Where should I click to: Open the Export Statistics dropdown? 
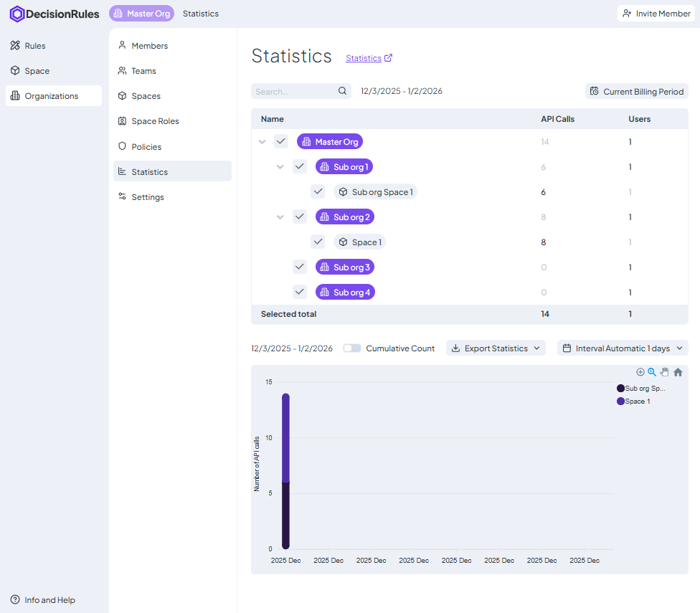(x=496, y=348)
